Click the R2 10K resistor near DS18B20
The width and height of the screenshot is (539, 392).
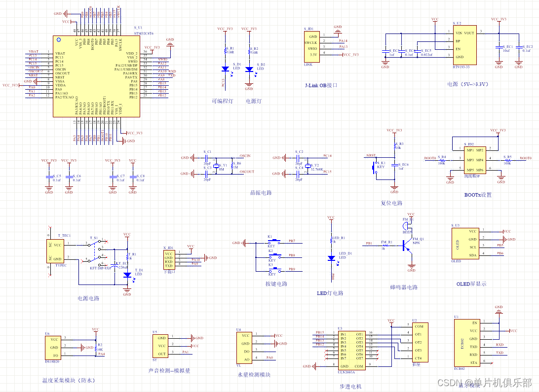pos(96,348)
